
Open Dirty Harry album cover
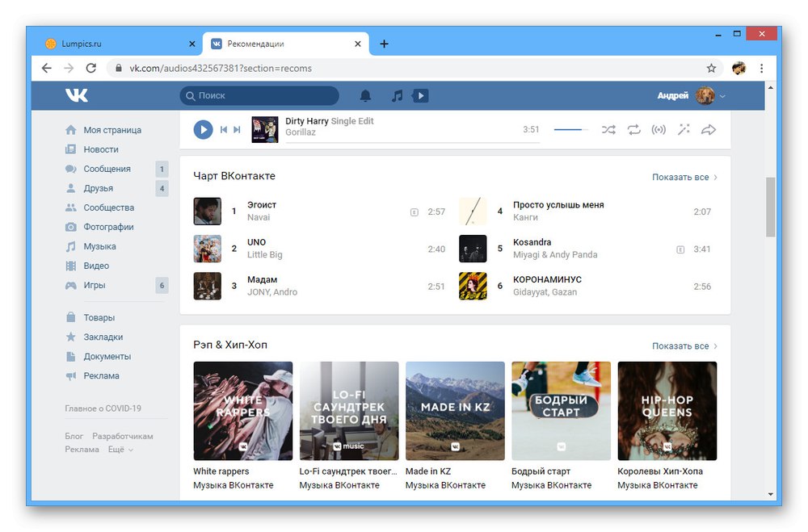pos(265,130)
